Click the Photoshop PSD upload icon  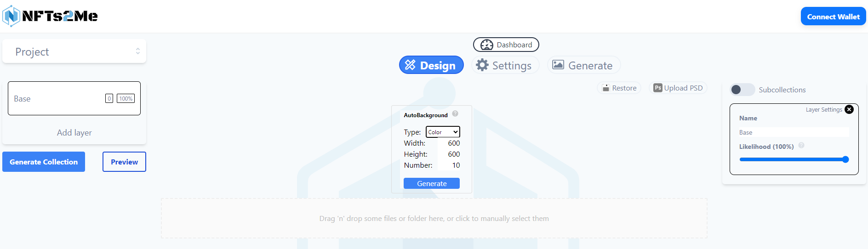click(x=658, y=88)
